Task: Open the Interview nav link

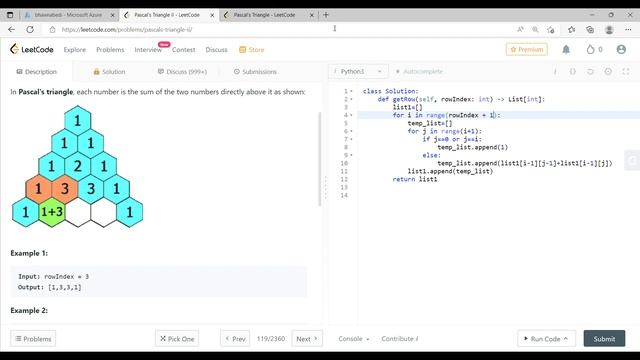Action: coord(148,50)
